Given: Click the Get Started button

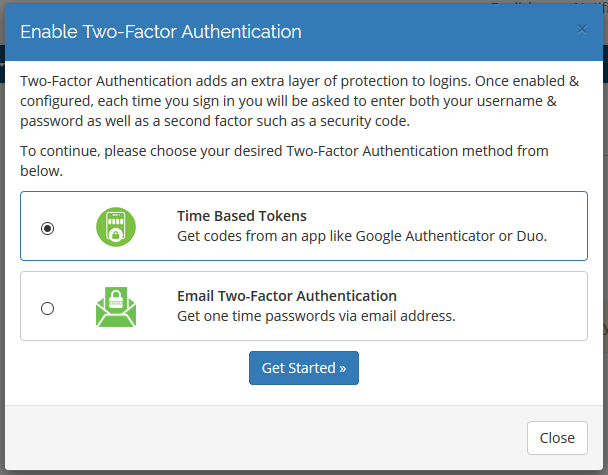Looking at the screenshot, I should pyautogui.click(x=304, y=368).
